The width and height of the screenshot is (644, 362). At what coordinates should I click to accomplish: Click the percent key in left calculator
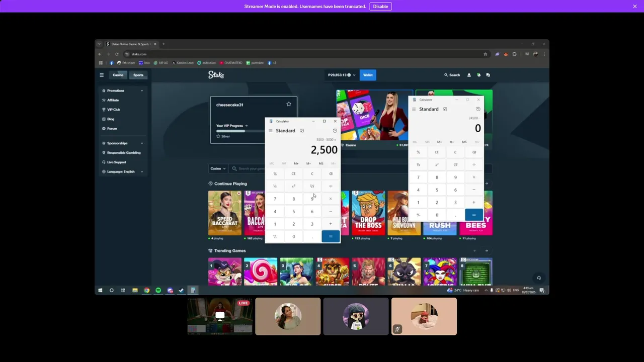pos(275,174)
